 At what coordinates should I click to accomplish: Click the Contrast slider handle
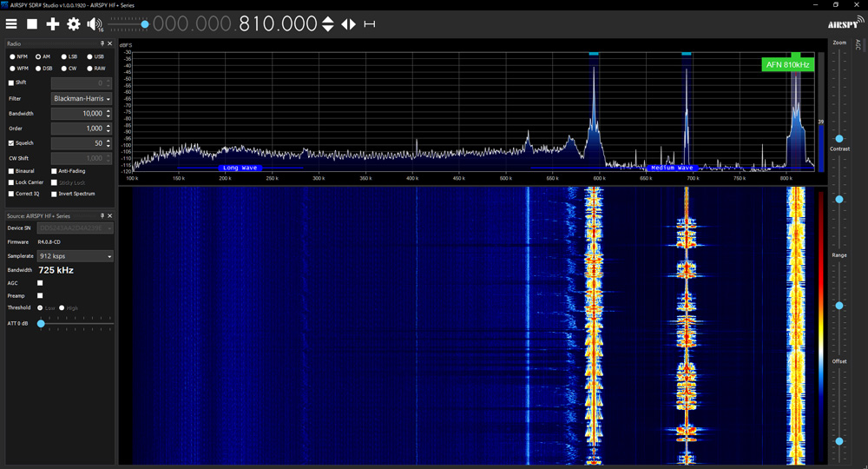pyautogui.click(x=839, y=200)
